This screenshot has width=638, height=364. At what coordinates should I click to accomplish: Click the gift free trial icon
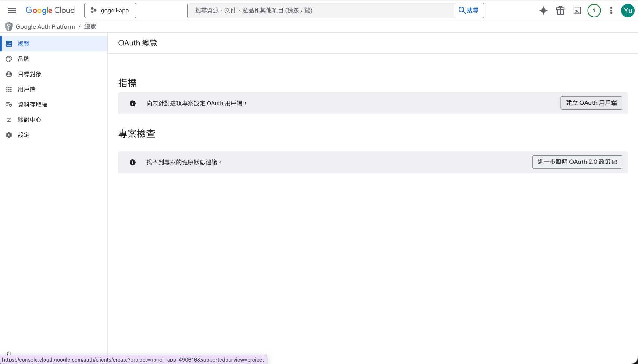click(560, 11)
